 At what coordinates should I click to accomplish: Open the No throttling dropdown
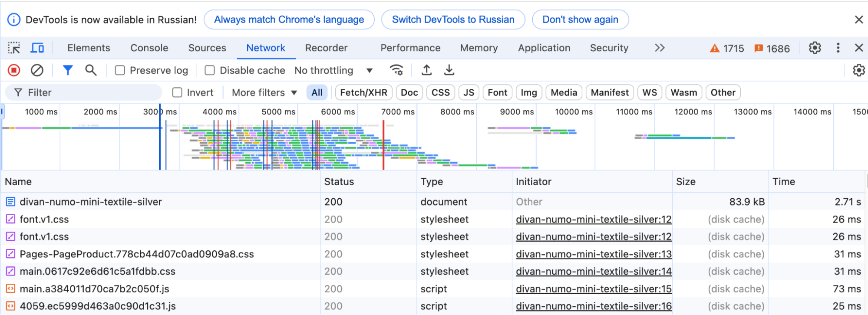(333, 70)
